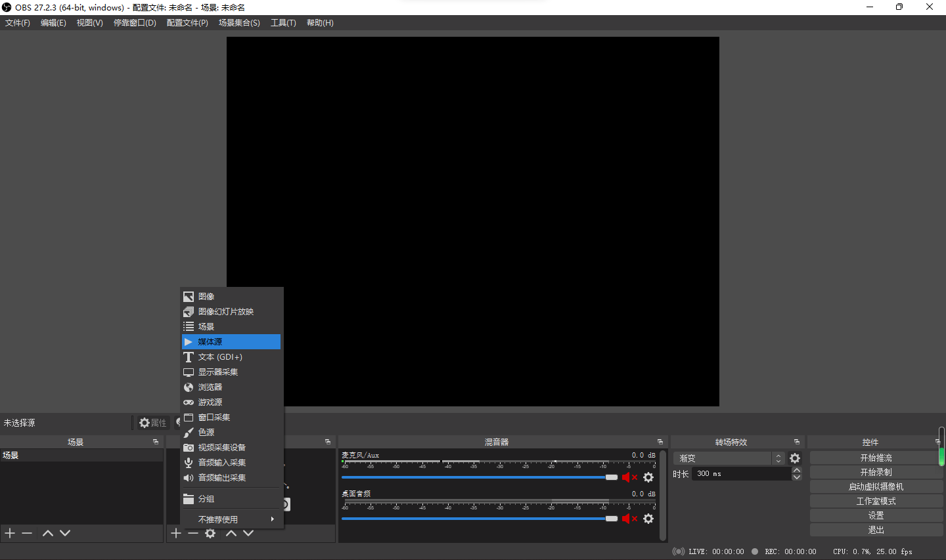
Task: Open the 视图(V) menu
Action: point(89,23)
